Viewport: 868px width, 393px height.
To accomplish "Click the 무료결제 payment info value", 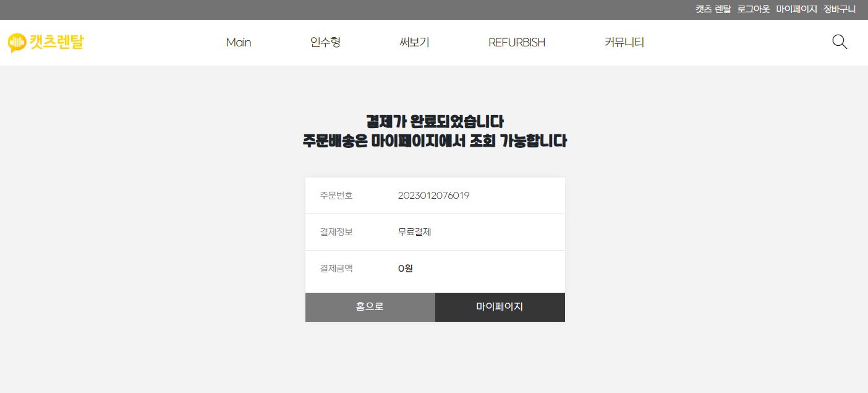I will 414,232.
